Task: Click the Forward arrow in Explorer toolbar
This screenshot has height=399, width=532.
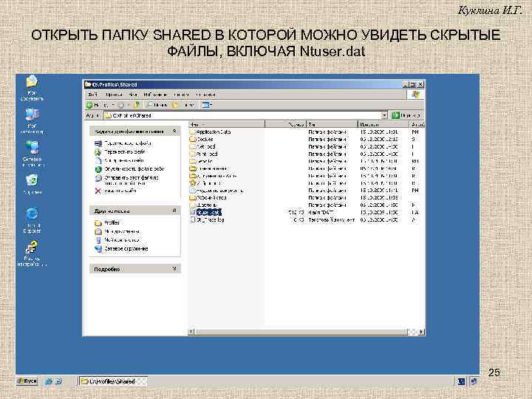Action: (120, 105)
